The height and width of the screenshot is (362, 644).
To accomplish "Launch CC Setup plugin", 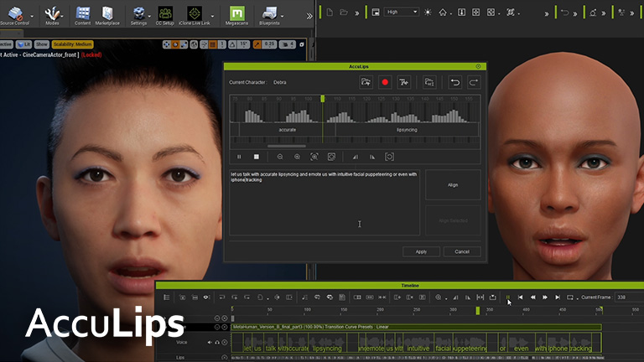I will pyautogui.click(x=164, y=15).
